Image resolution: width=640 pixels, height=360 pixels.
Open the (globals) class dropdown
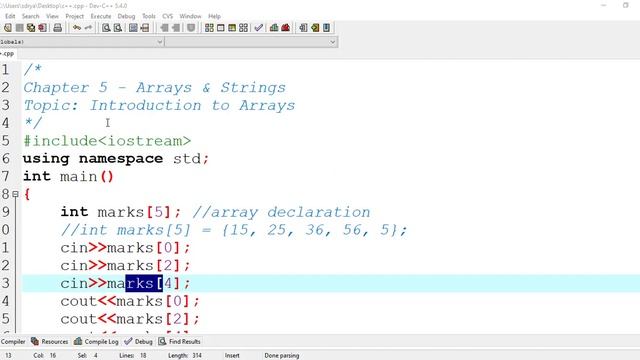coord(160,42)
